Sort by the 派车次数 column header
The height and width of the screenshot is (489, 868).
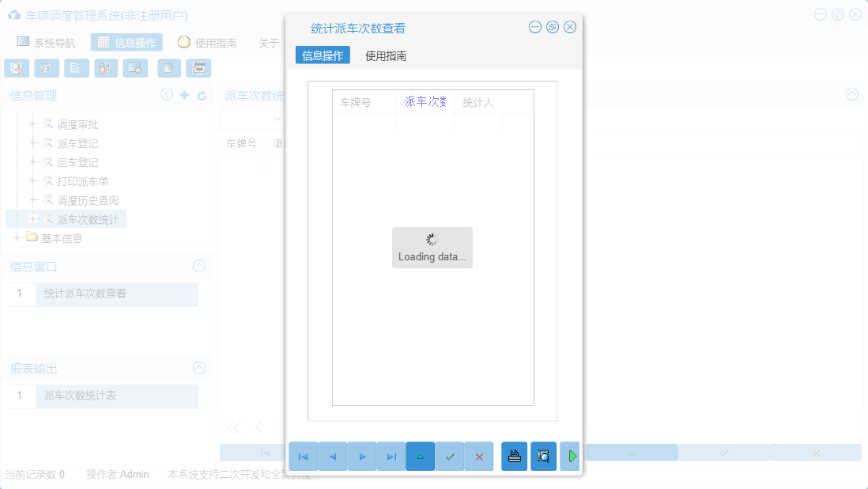click(425, 101)
